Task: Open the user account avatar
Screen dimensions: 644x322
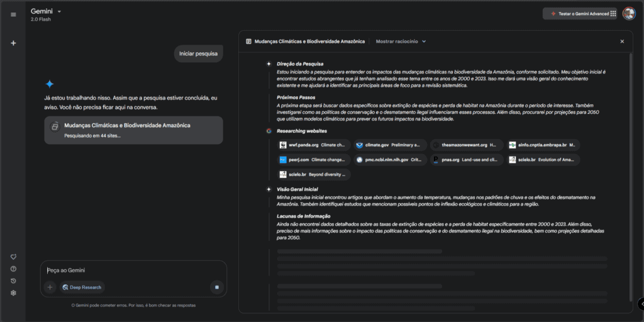Action: (x=629, y=13)
